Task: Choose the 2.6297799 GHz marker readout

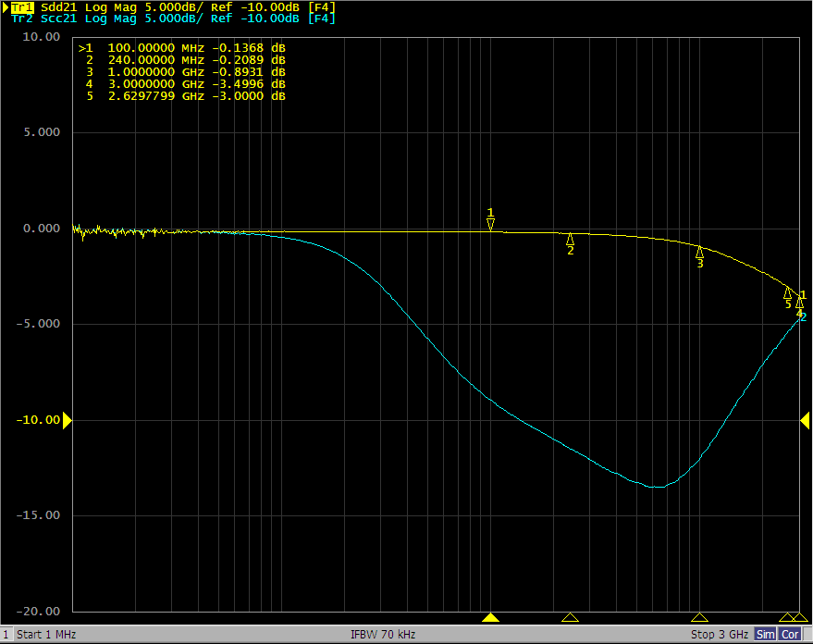Action: (x=182, y=96)
